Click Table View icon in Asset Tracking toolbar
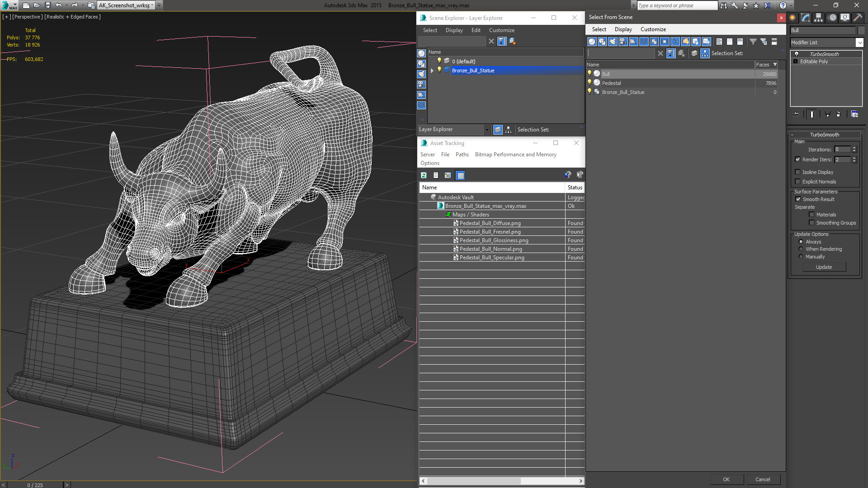The image size is (868, 488). pos(460,175)
